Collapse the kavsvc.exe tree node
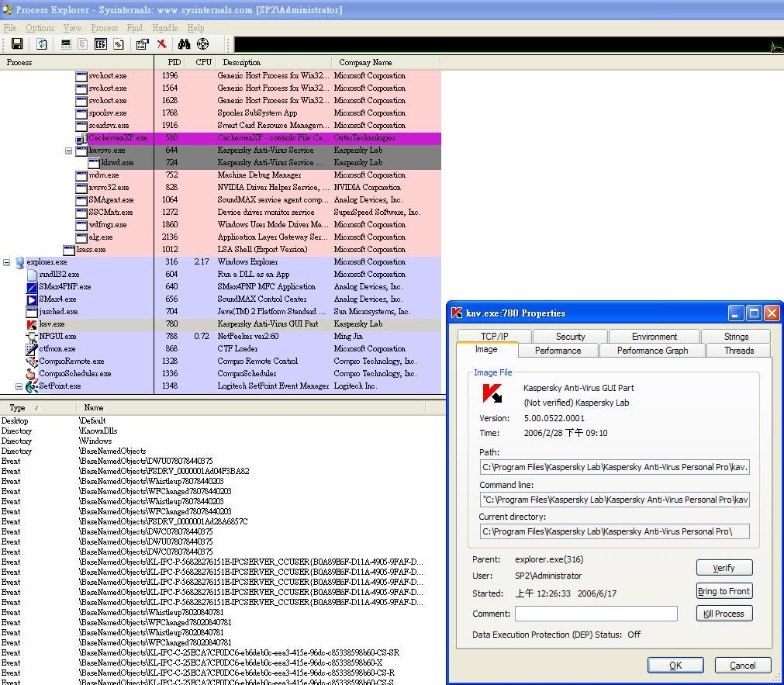784x685 pixels. tap(68, 150)
